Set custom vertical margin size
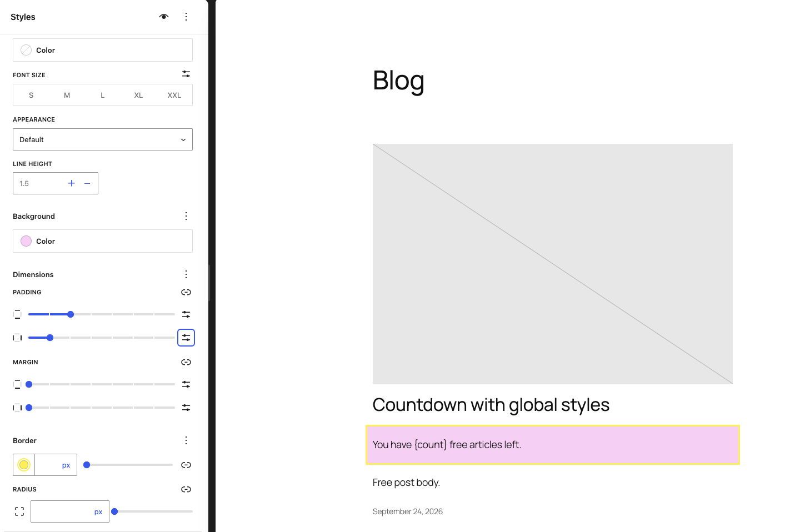 click(x=186, y=384)
